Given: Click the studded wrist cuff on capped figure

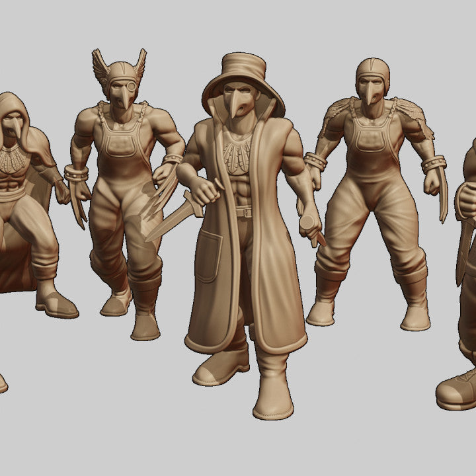Looking at the screenshot, I should tap(434, 163).
